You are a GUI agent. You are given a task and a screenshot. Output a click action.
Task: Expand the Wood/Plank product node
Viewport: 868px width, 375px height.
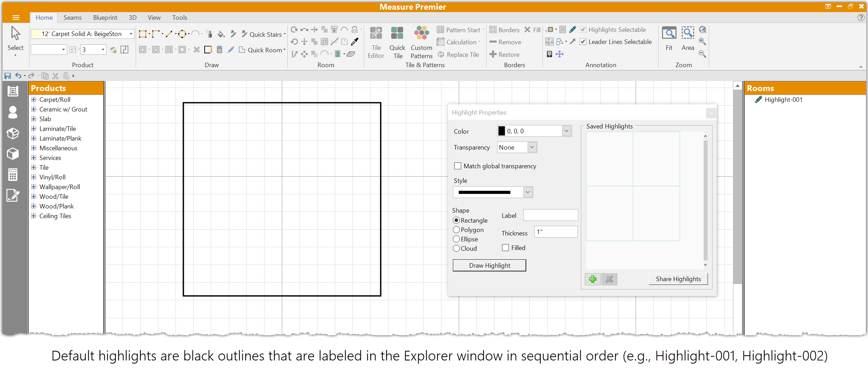pos(34,206)
